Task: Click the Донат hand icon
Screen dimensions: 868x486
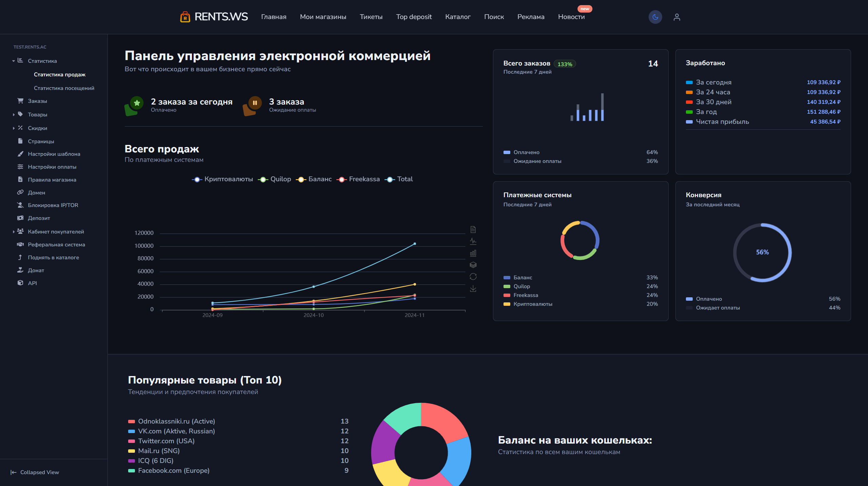Action: tap(20, 270)
